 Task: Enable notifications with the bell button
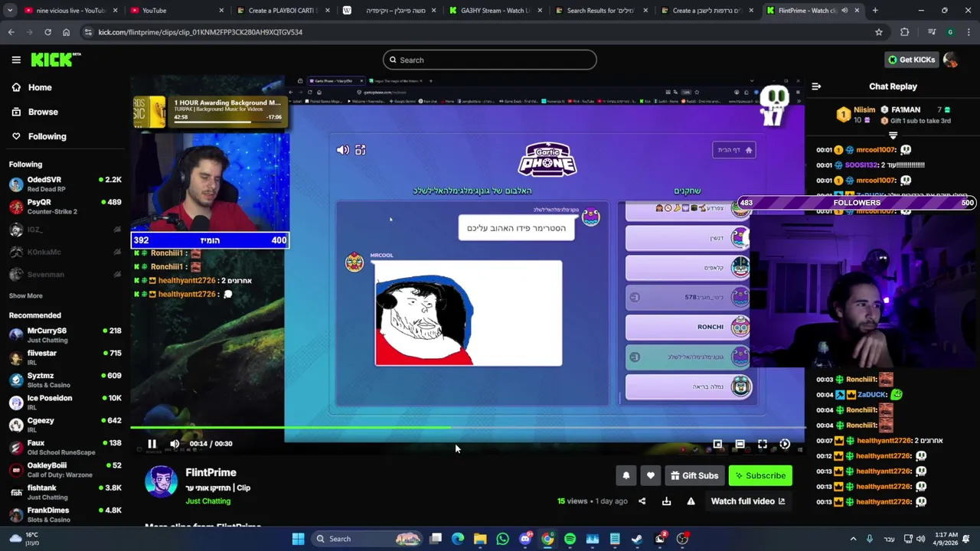626,475
